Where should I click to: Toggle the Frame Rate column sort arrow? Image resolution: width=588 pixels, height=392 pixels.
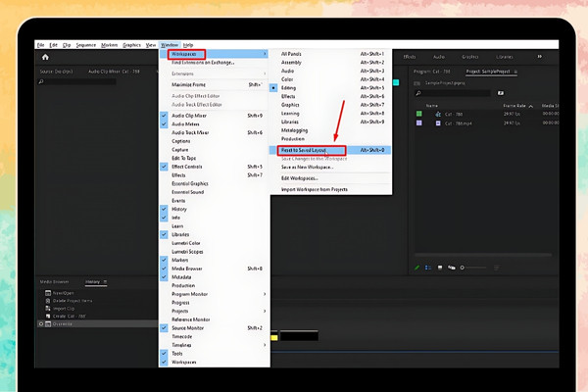[531, 106]
